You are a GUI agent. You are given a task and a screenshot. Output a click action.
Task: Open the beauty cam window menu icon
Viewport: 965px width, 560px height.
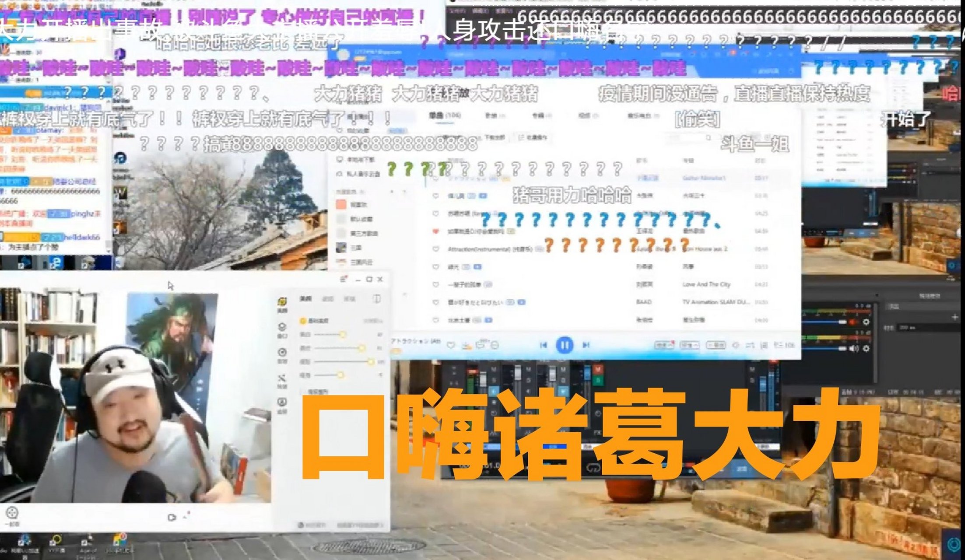pyautogui.click(x=344, y=279)
